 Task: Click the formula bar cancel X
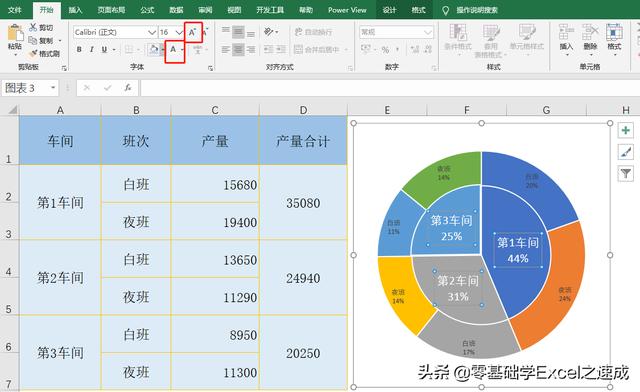(x=87, y=88)
